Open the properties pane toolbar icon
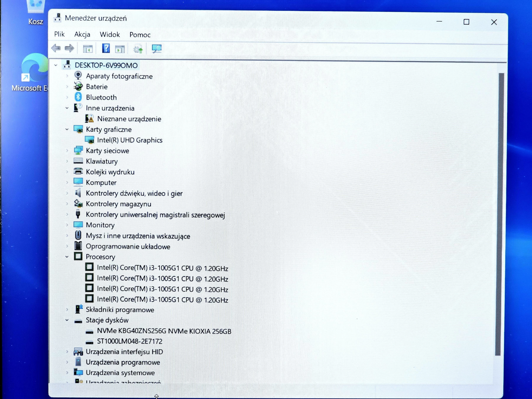 pos(120,49)
